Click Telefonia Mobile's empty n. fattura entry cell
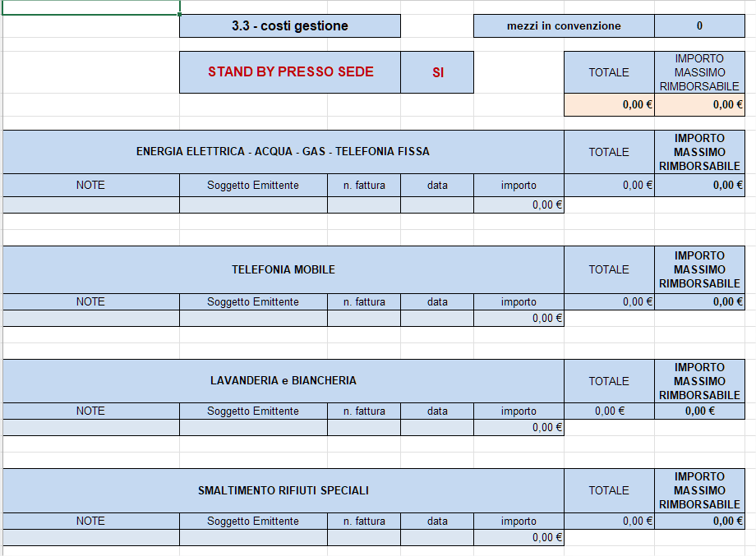This screenshot has width=756, height=556. coord(364,319)
